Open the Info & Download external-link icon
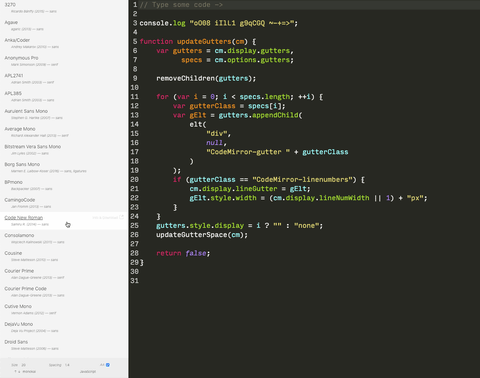The image size is (480, 378). [121, 217]
